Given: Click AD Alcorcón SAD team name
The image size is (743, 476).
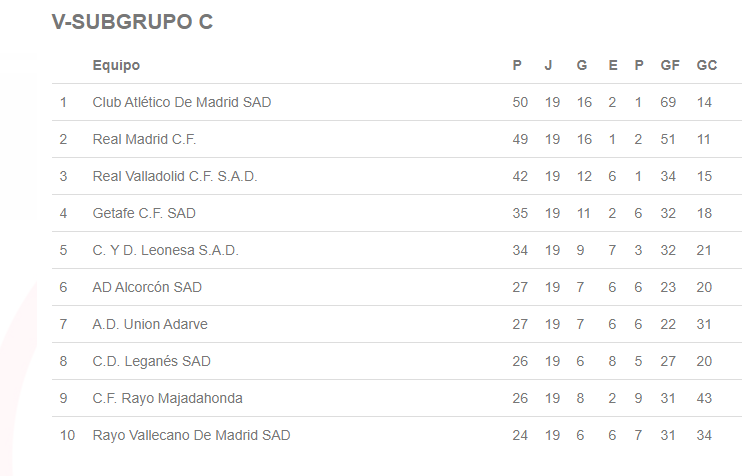Looking at the screenshot, I should coord(147,287).
